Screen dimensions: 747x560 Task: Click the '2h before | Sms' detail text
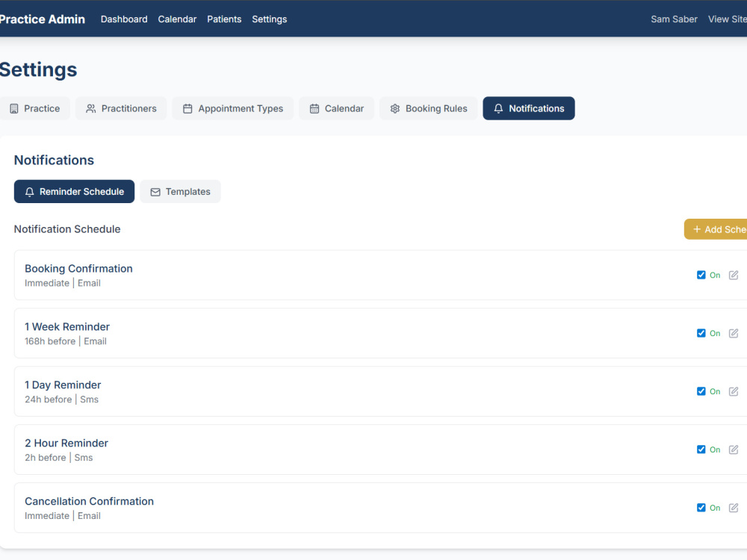[58, 457]
